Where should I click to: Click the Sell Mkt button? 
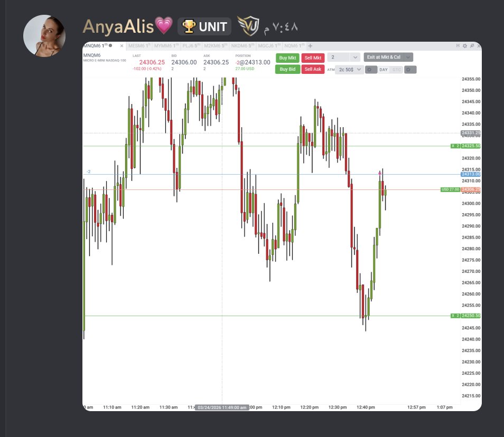(313, 58)
